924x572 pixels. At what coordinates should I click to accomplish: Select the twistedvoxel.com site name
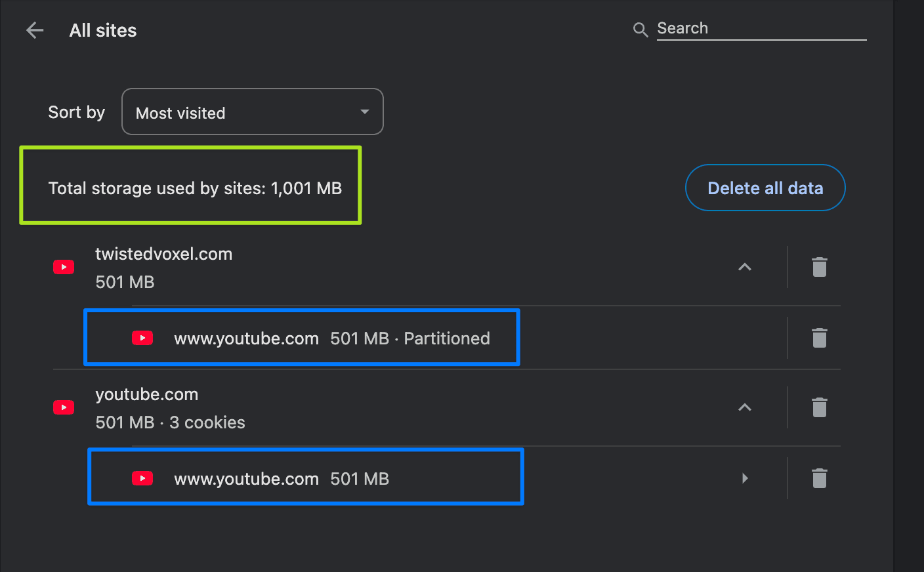coord(164,254)
